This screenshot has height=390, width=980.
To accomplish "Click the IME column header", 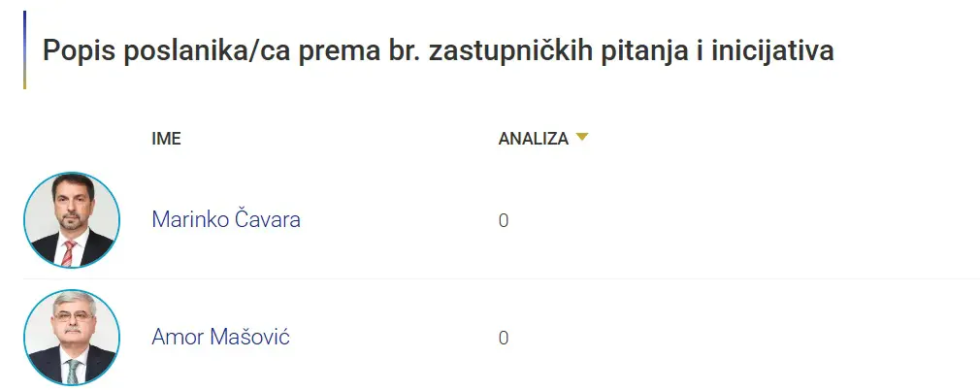I will coord(166,139).
